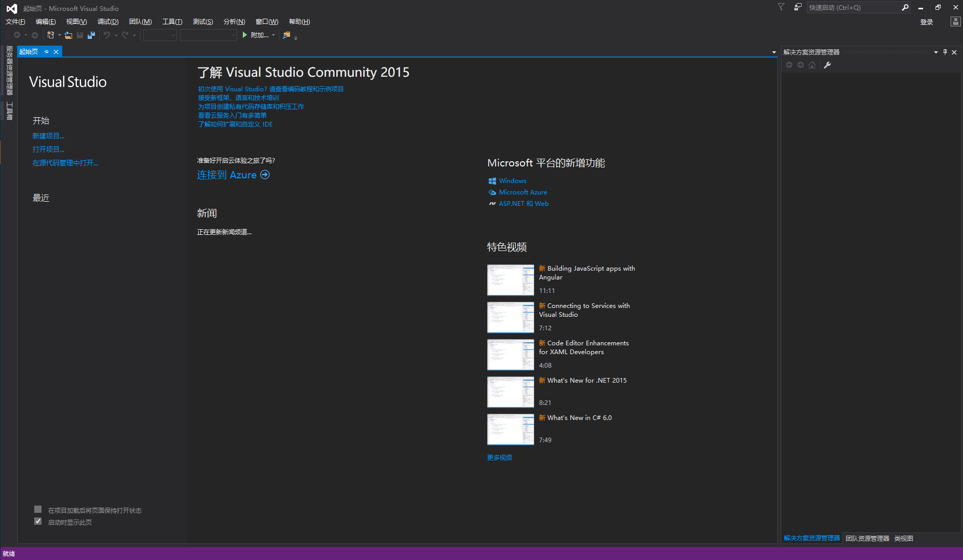Click the Undo toolbar icon
Image resolution: width=963 pixels, height=560 pixels.
pyautogui.click(x=107, y=35)
